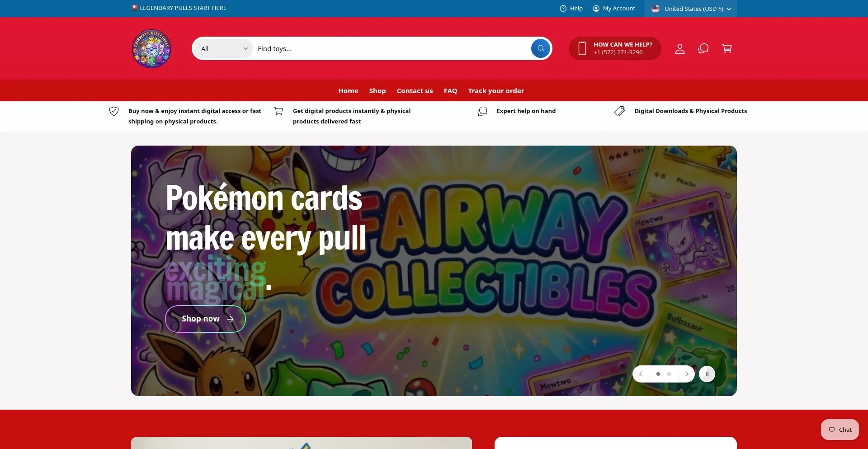Pause the hero slideshow
Viewport: 868px width, 449px height.
point(707,374)
